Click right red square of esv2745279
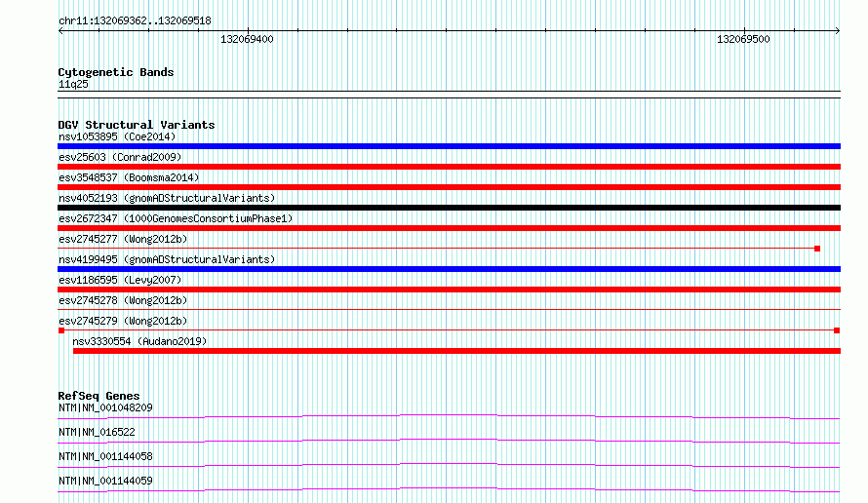Image resolution: width=868 pixels, height=503 pixels. point(837,330)
